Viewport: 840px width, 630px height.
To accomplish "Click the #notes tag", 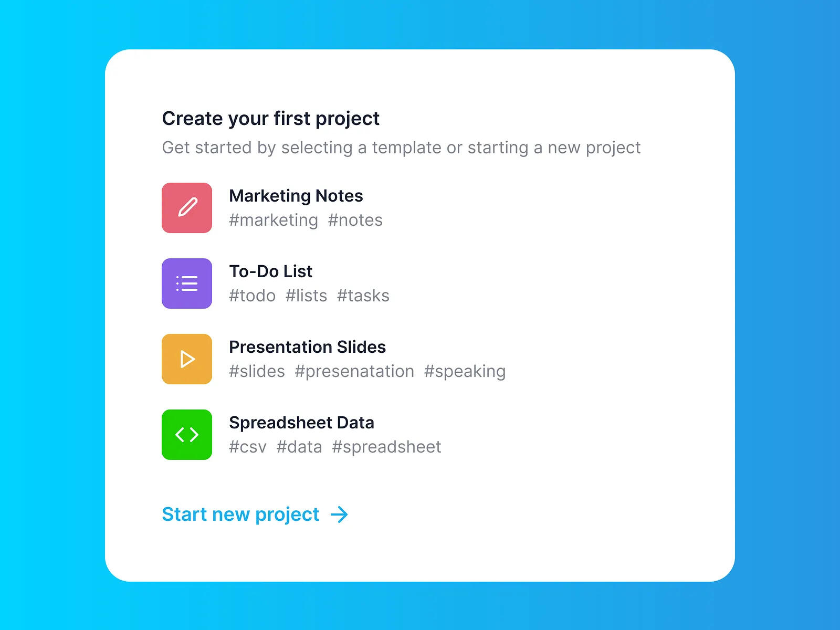I will (355, 220).
